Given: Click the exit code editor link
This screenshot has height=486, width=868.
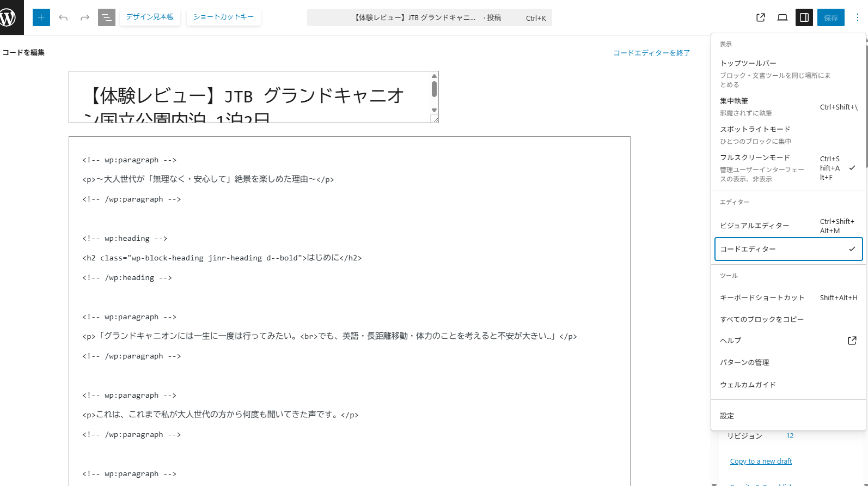Looking at the screenshot, I should (651, 53).
